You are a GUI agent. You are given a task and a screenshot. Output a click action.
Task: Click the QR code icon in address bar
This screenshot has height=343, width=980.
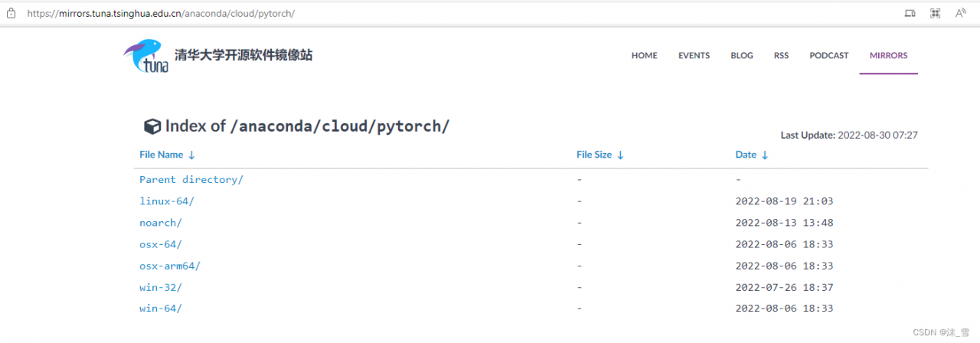pyautogui.click(x=935, y=13)
